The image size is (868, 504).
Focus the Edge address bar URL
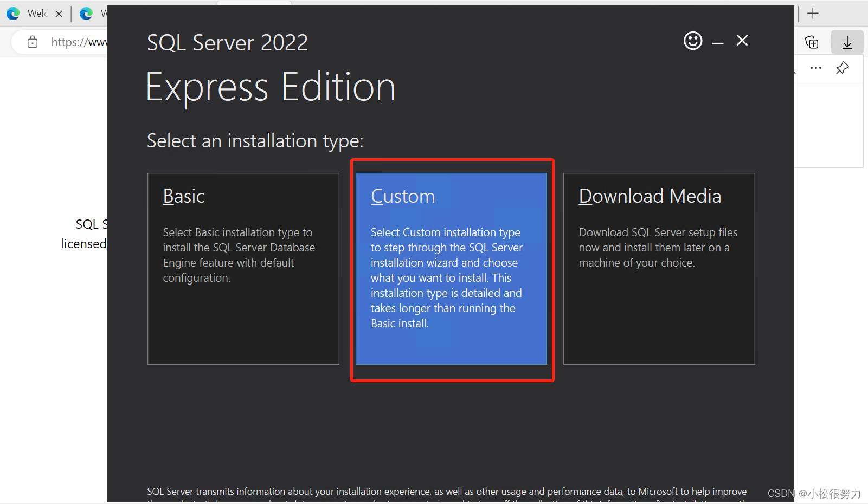pyautogui.click(x=79, y=42)
